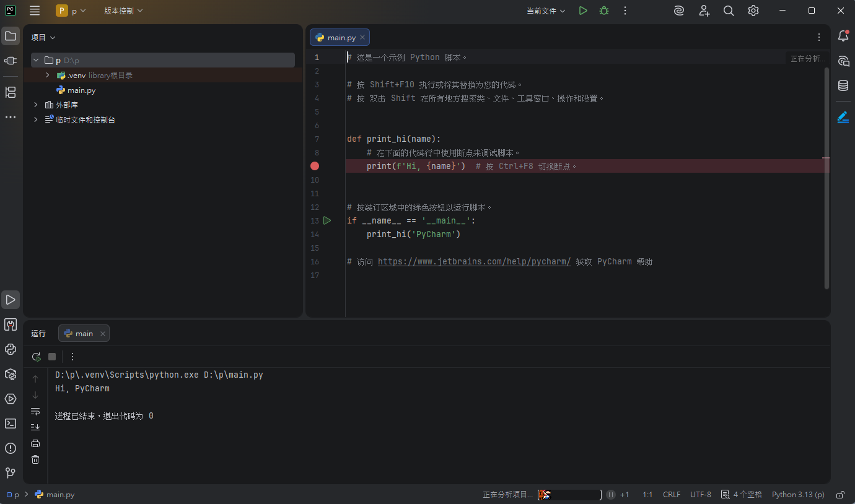
Task: Open the Database tool window icon
Action: (843, 85)
